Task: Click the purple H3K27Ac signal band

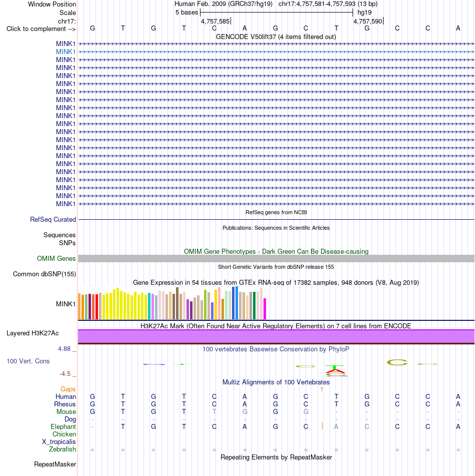Action: (276, 336)
